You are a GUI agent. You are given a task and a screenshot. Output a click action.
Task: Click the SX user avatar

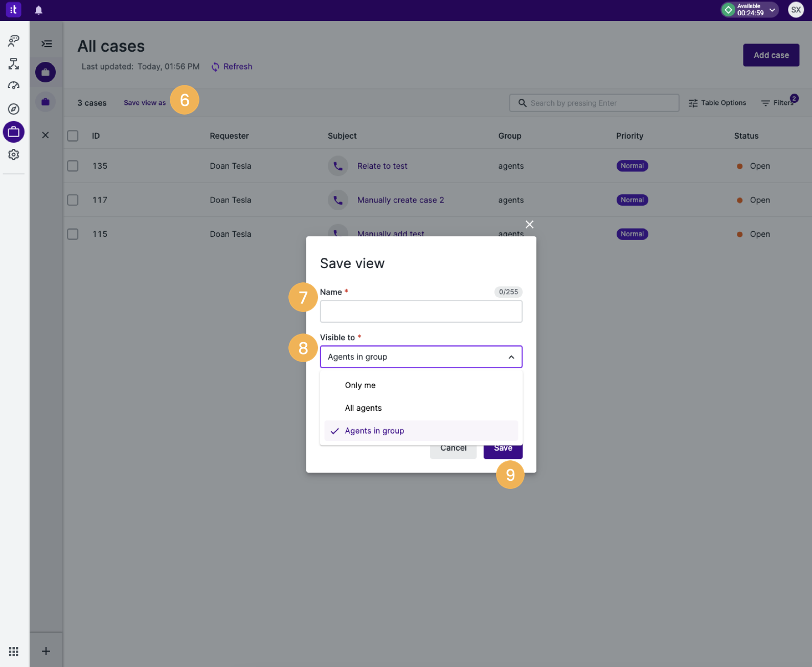pos(796,10)
